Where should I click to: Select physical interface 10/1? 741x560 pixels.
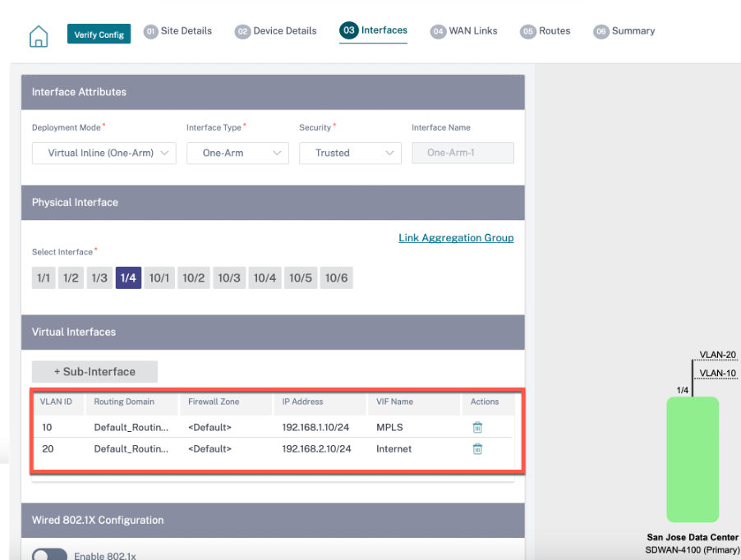[x=159, y=278]
